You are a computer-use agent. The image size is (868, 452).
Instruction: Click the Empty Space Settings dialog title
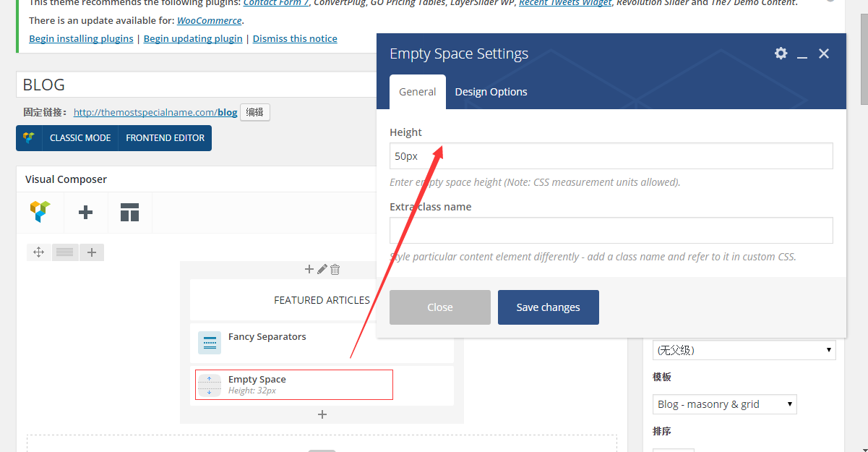click(x=459, y=54)
